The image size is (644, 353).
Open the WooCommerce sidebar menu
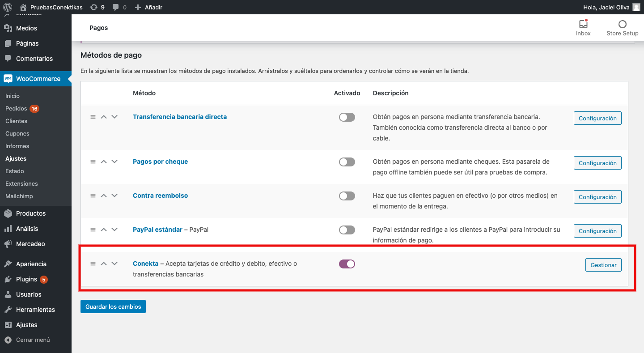[36, 79]
